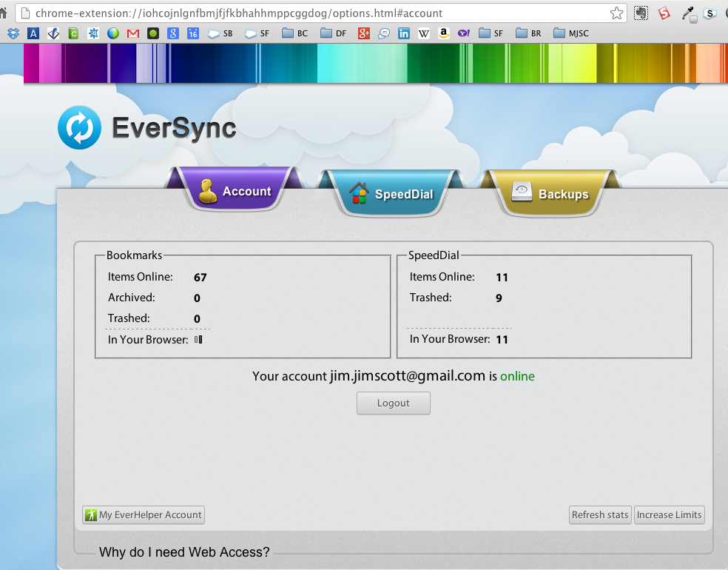The height and width of the screenshot is (570, 728).
Task: Expand the SF bookmarks folder
Action: point(491,33)
